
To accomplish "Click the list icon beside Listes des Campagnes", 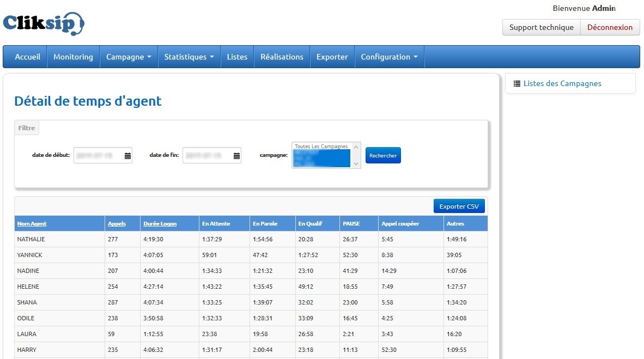I will (517, 83).
